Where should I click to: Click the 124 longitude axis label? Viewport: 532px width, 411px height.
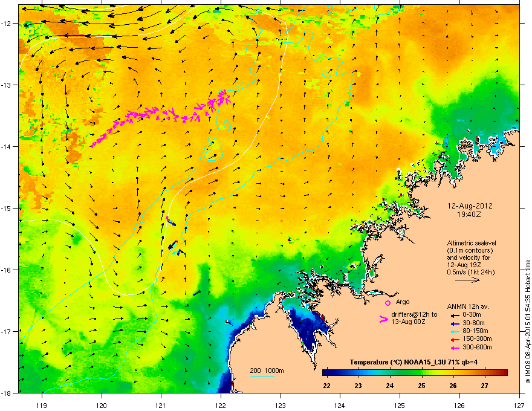pyautogui.click(x=340, y=405)
